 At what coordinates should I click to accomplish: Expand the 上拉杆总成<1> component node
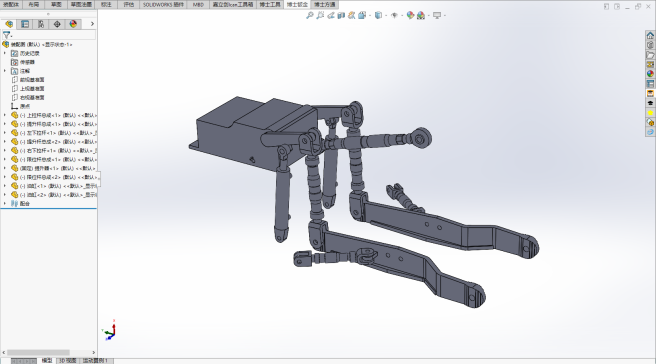click(5, 115)
